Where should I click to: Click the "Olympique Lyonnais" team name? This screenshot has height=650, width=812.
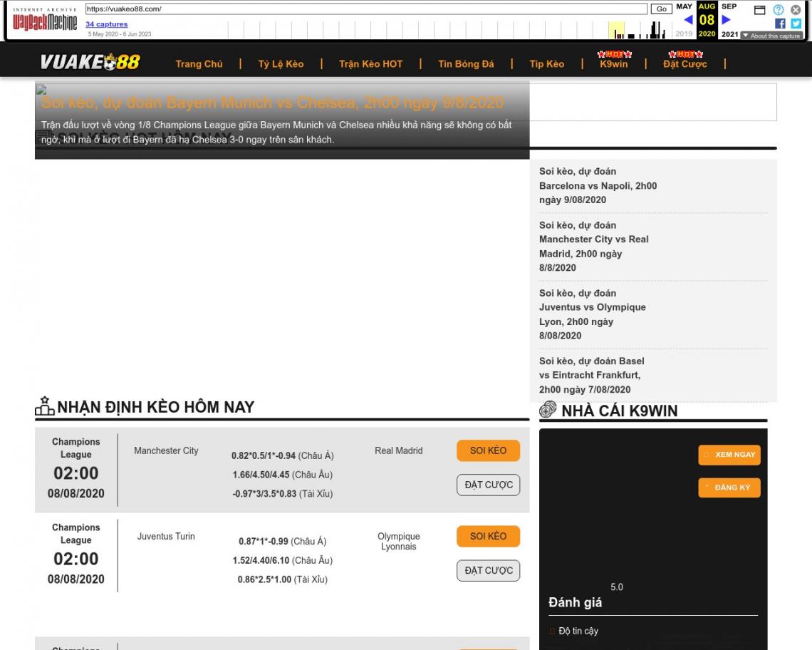point(399,541)
